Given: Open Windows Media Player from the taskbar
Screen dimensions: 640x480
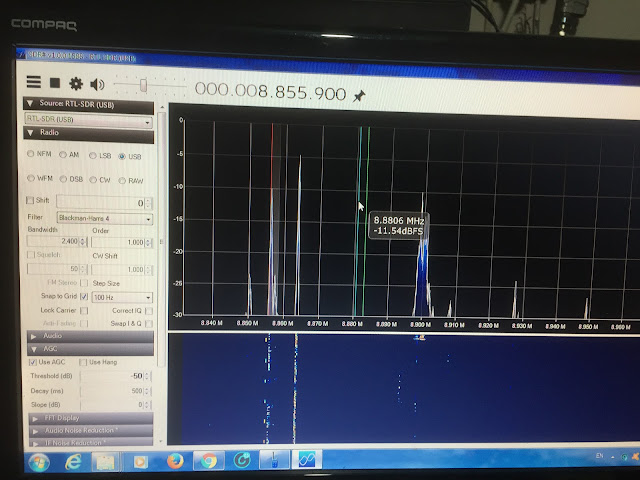Looking at the screenshot, I should pos(140,462).
